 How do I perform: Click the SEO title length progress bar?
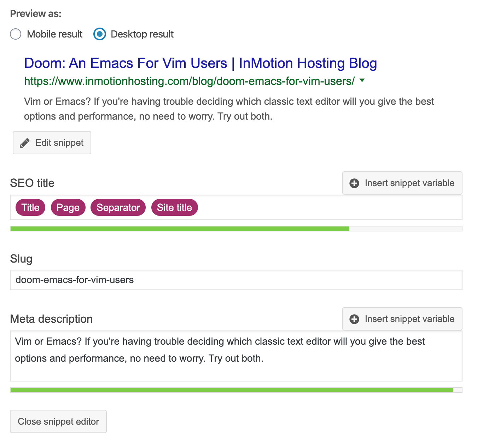[236, 229]
